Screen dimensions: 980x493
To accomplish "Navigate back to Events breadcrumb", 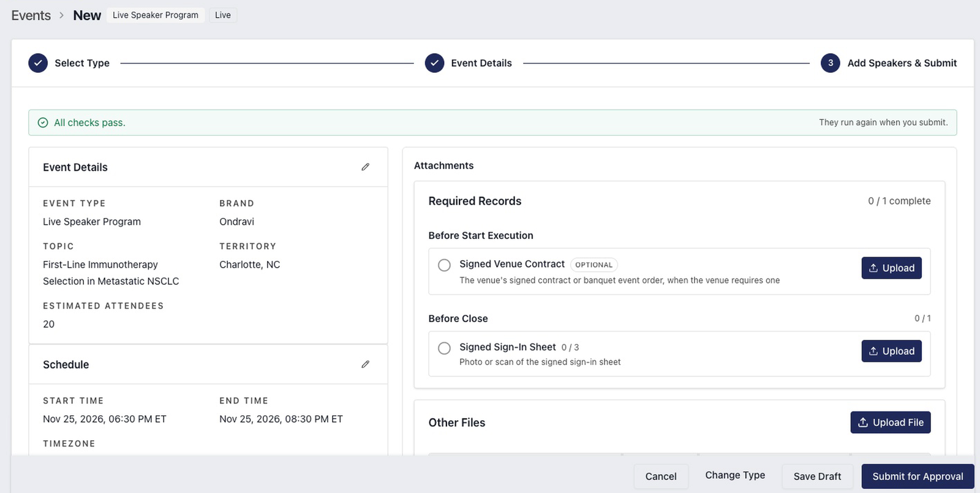I will click(x=31, y=15).
